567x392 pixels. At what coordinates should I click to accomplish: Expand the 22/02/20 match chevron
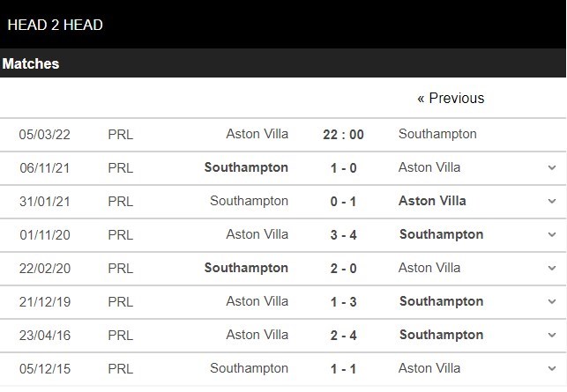[x=552, y=268]
